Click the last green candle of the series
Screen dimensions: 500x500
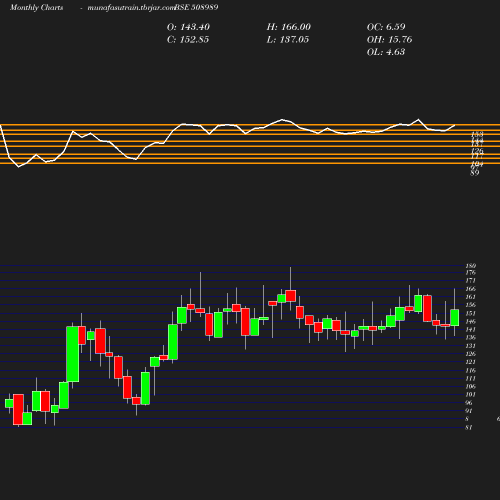click(x=455, y=318)
